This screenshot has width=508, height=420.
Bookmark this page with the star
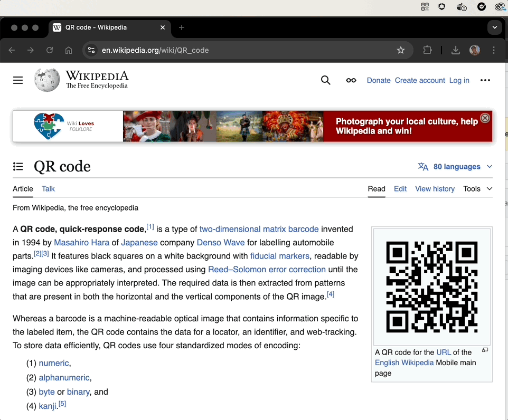point(401,50)
